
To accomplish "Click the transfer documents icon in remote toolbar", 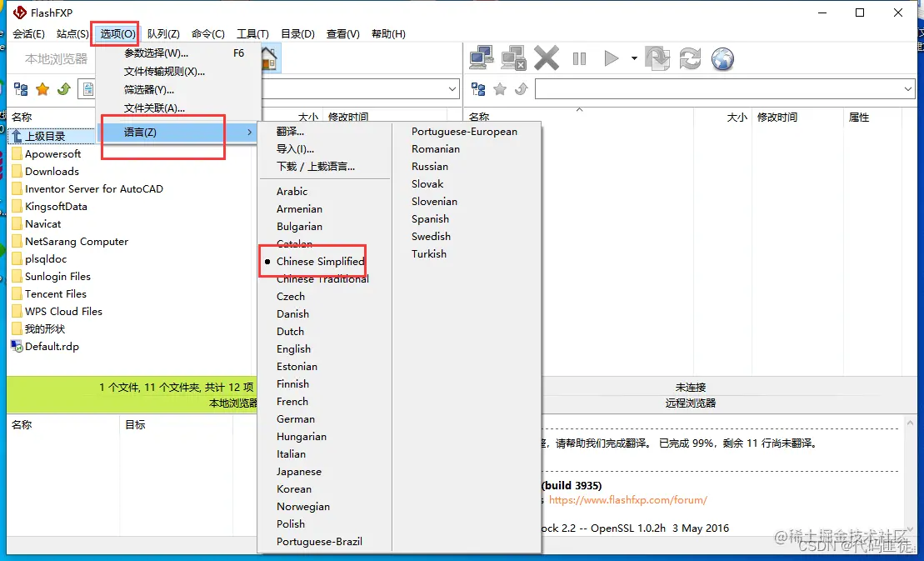I will coord(657,58).
